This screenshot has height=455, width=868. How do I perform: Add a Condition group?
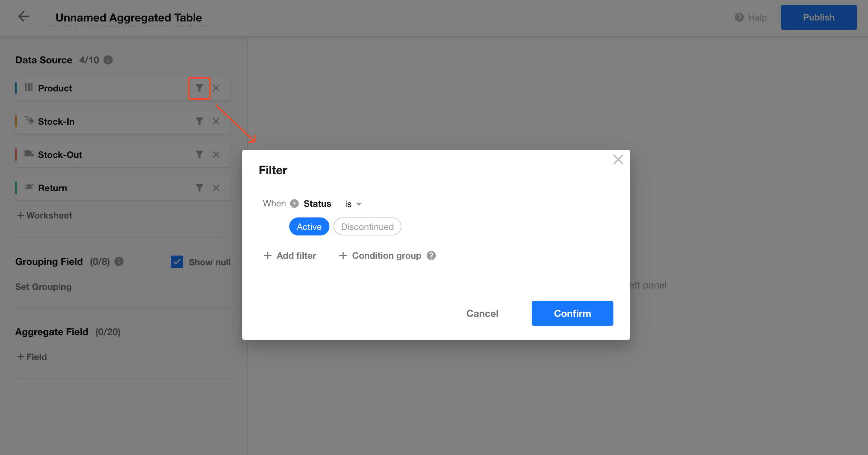[x=380, y=256]
